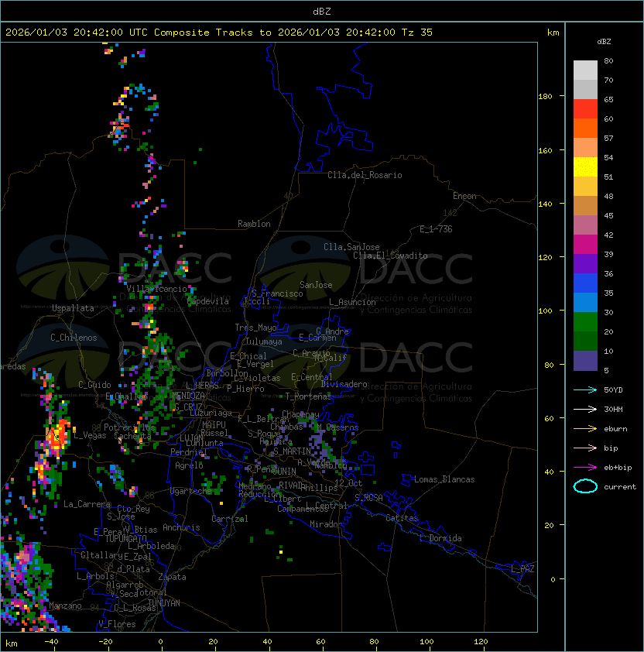Click the 'TUPUNGATO' city label

click(125, 539)
